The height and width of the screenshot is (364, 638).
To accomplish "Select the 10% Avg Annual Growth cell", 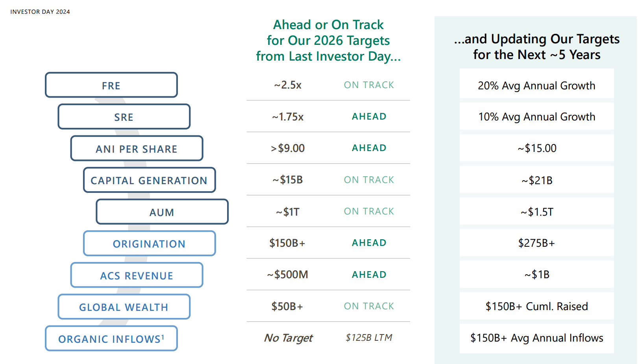I will click(536, 117).
